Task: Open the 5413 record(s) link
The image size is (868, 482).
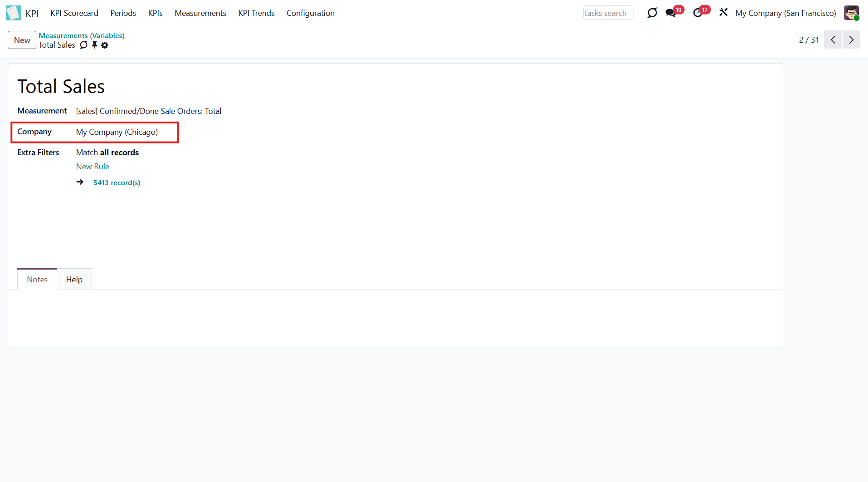Action: (x=117, y=182)
